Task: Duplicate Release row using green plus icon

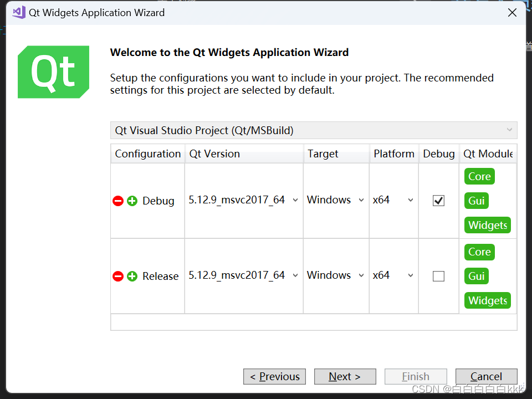Action: (132, 276)
